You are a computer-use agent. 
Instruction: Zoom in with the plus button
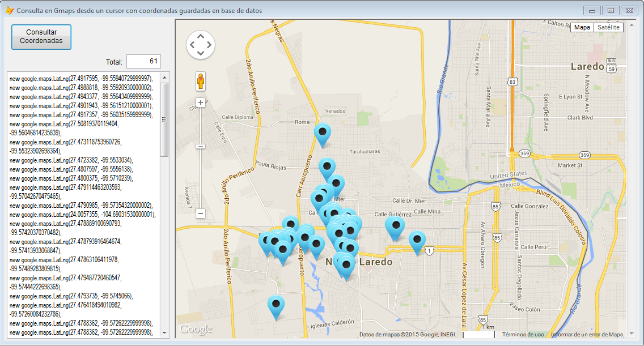pos(201,102)
